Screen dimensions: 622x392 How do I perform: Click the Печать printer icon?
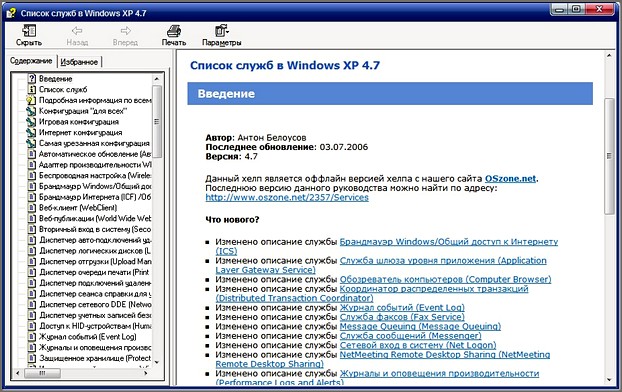pos(174,31)
